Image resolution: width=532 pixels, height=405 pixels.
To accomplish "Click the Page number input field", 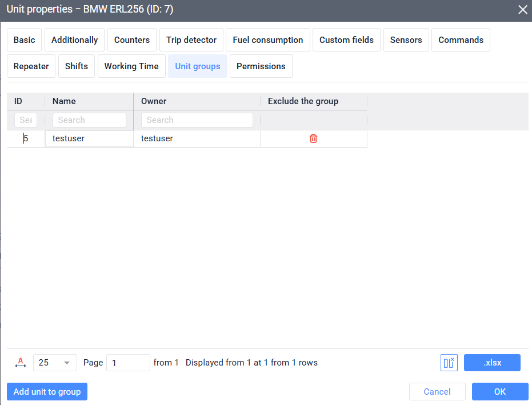I will (128, 363).
